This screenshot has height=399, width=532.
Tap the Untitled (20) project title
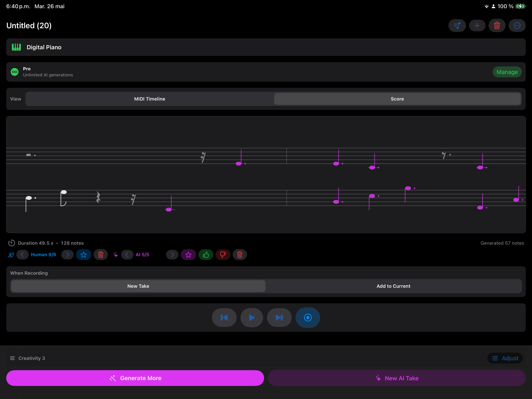29,26
